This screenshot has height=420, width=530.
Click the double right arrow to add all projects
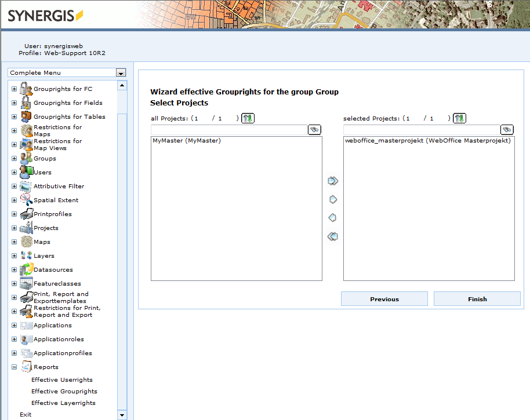point(333,180)
